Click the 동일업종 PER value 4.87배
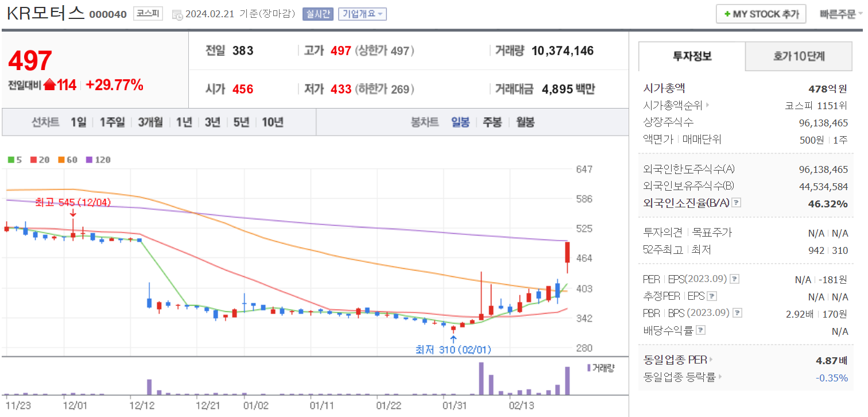The height and width of the screenshot is (417, 868). point(832,360)
